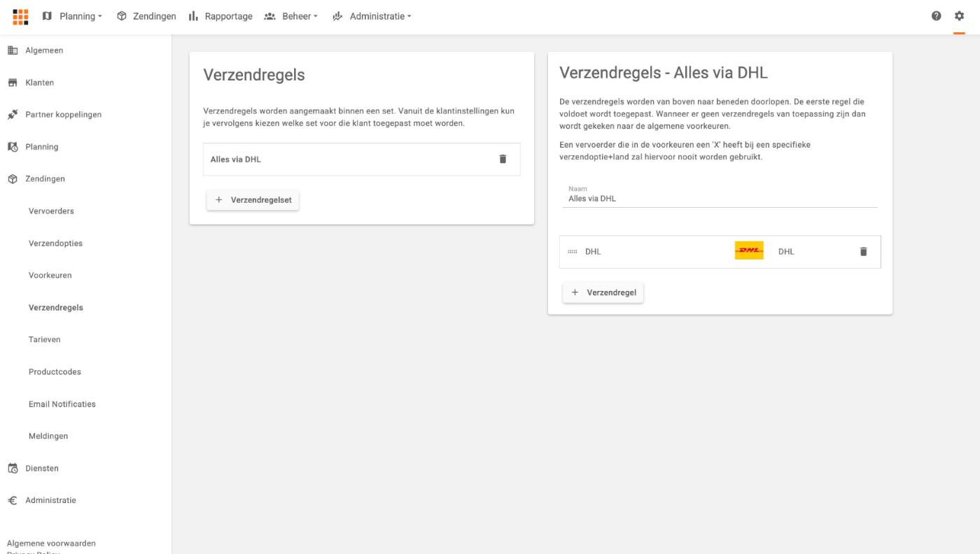Click the orange grid app logo
The image size is (980, 554).
tap(21, 16)
